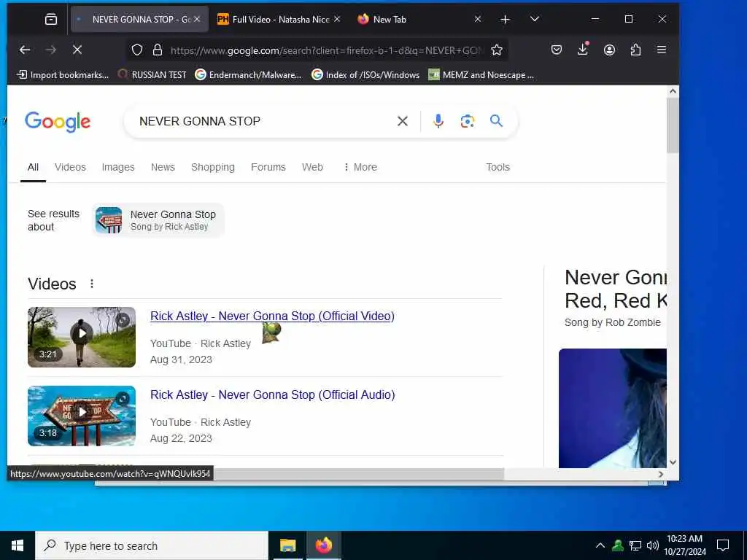The height and width of the screenshot is (560, 747).
Task: Open File Explorer from taskbar
Action: click(287, 545)
